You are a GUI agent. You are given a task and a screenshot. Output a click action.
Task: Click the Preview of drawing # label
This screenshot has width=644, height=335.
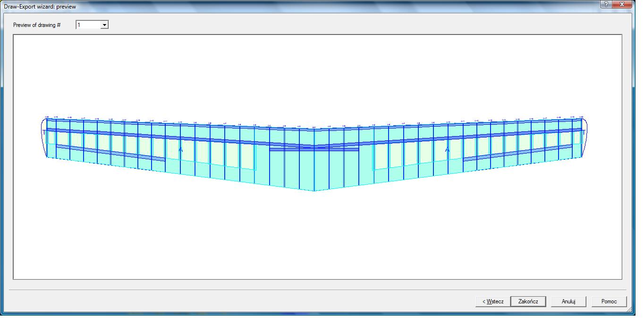coord(37,25)
